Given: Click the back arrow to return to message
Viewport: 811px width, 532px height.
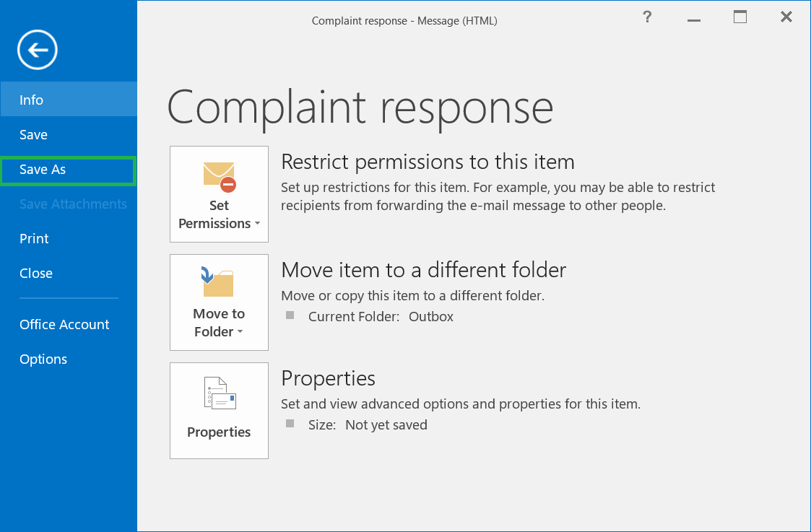Looking at the screenshot, I should click(x=38, y=50).
